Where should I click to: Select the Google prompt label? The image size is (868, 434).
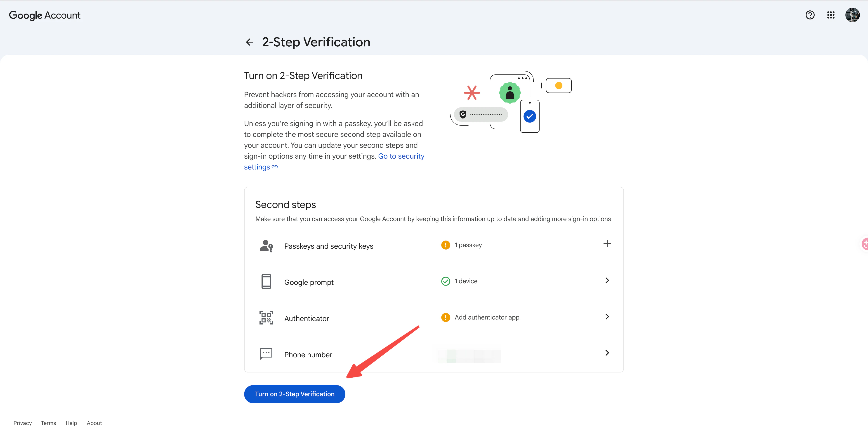point(309,282)
